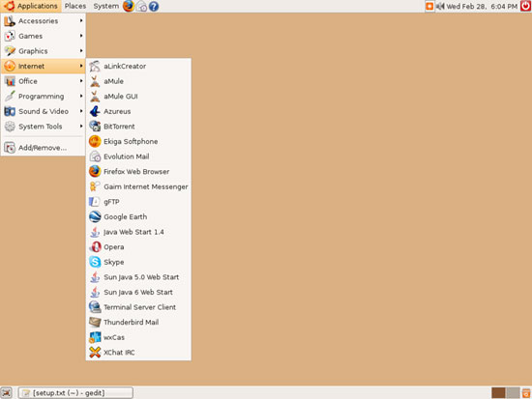Open the System menu
Screen dimensions: 532x399
[x=106, y=6]
